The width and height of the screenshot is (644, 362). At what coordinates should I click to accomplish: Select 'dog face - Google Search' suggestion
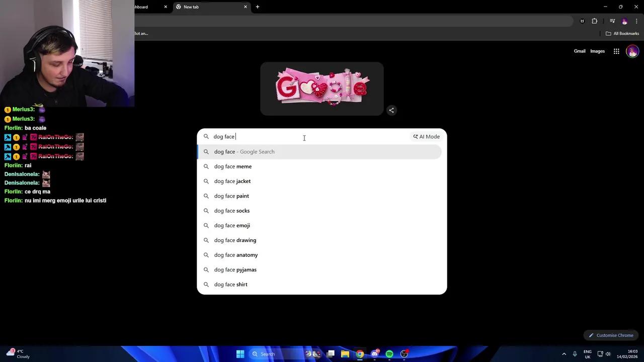coord(319,152)
